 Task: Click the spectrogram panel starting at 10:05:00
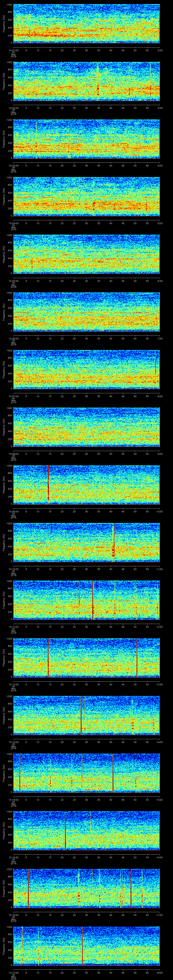pyautogui.click(x=87, y=255)
